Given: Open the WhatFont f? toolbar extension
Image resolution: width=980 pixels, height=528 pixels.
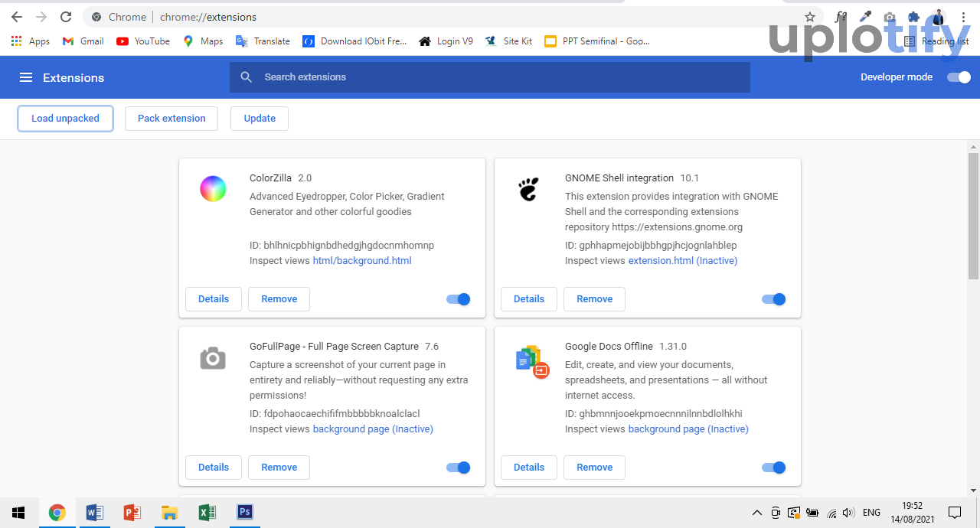Looking at the screenshot, I should point(841,17).
